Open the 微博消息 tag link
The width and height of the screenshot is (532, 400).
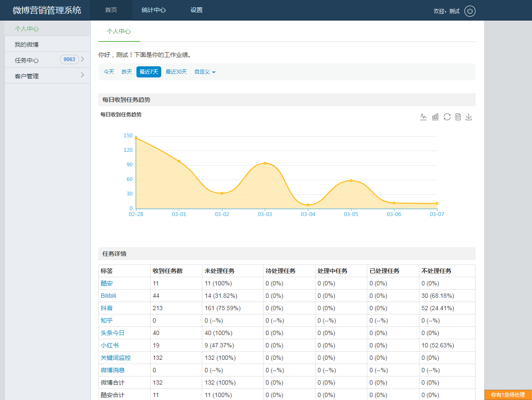point(113,370)
